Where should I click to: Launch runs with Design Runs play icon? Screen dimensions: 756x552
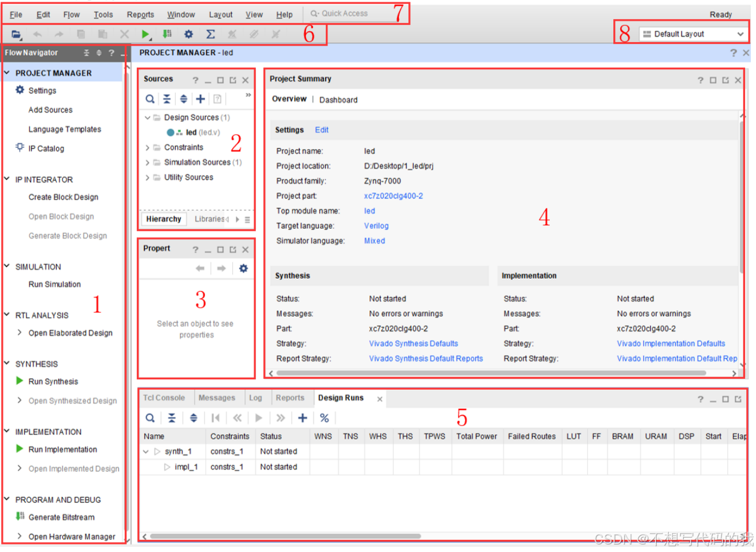[259, 418]
